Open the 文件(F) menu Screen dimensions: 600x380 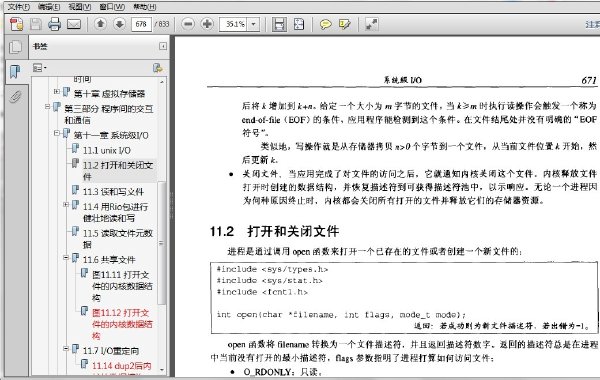pos(18,7)
